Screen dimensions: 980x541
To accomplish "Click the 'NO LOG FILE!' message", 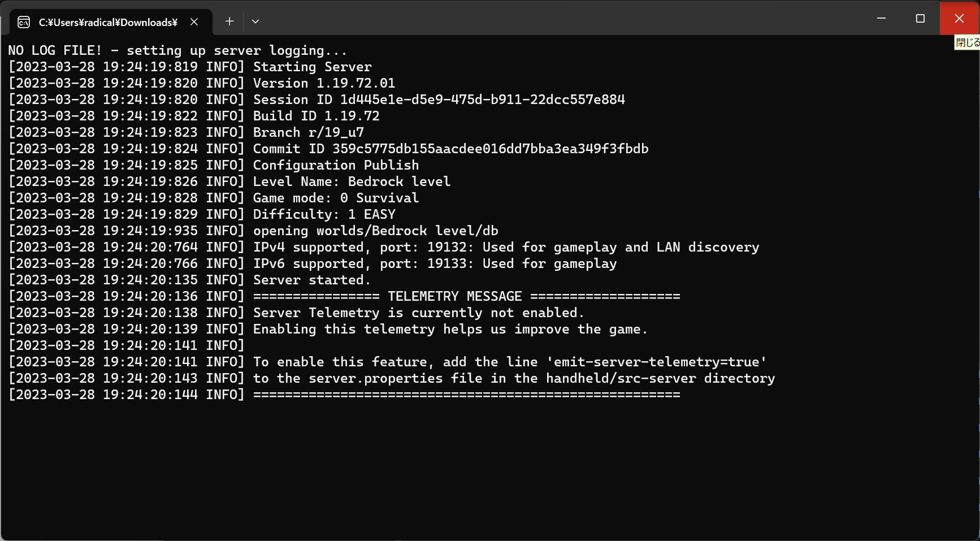I will (x=177, y=50).
